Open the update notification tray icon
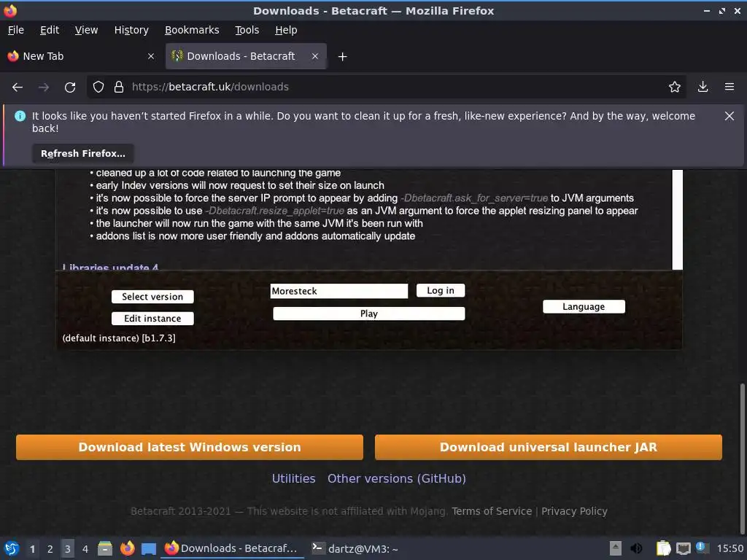The height and width of the screenshot is (560, 747). (x=702, y=548)
